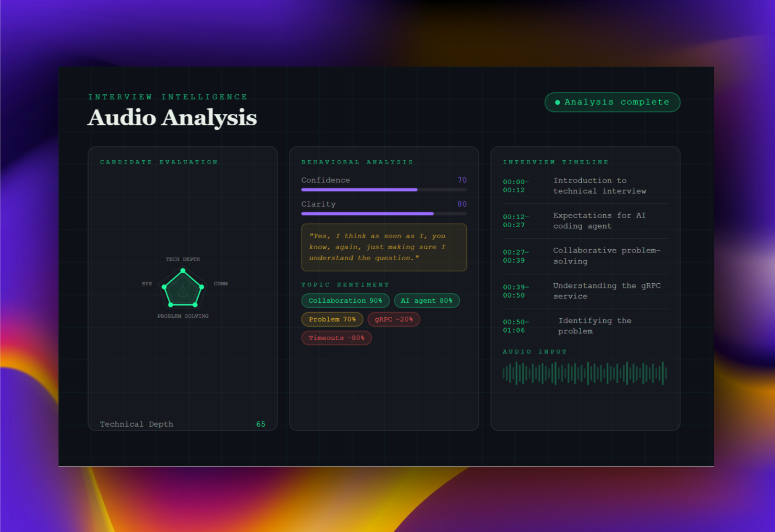Select the gRPC -20% sentiment tag

(393, 320)
